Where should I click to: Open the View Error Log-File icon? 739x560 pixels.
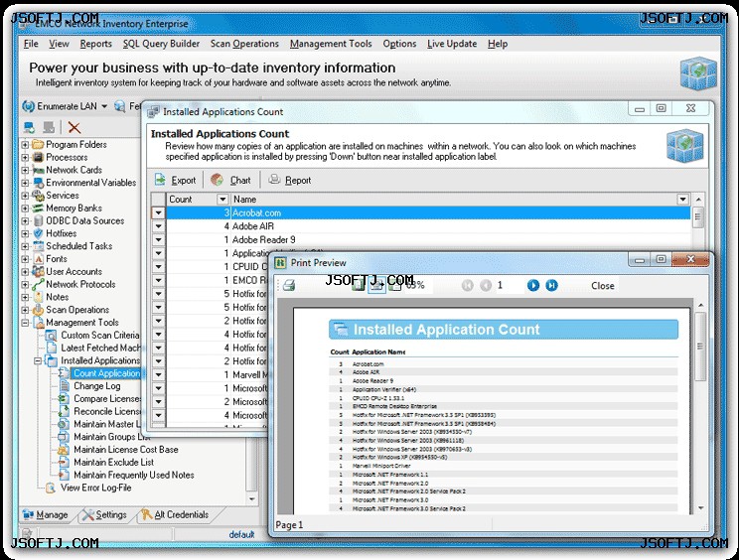click(x=51, y=488)
